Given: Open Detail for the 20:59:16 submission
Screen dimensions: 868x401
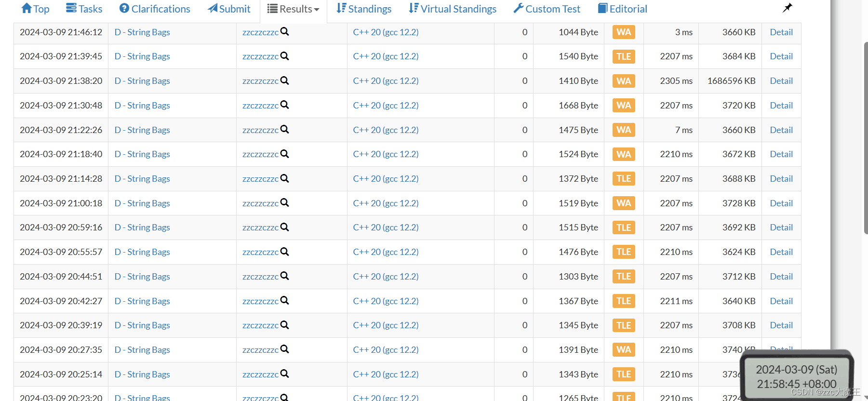Looking at the screenshot, I should [781, 227].
